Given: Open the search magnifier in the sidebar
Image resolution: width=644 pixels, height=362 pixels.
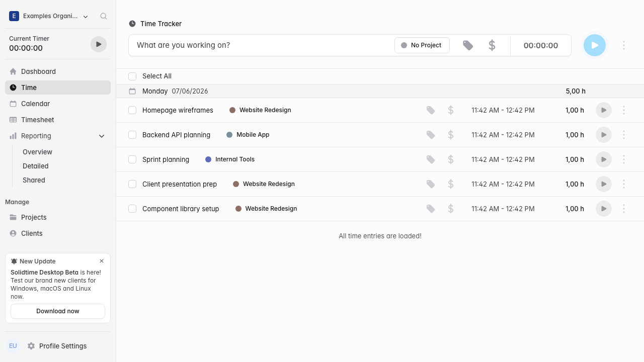Looking at the screenshot, I should [104, 16].
